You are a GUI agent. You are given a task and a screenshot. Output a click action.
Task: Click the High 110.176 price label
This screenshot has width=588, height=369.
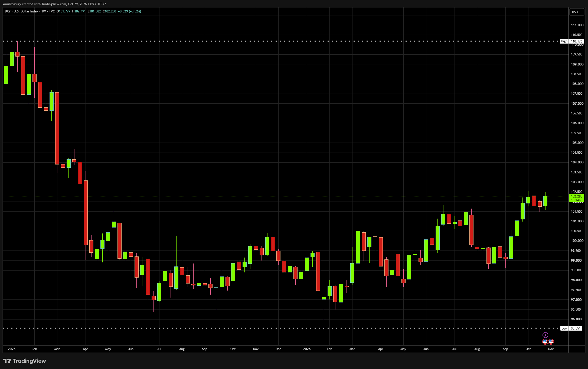pyautogui.click(x=572, y=41)
